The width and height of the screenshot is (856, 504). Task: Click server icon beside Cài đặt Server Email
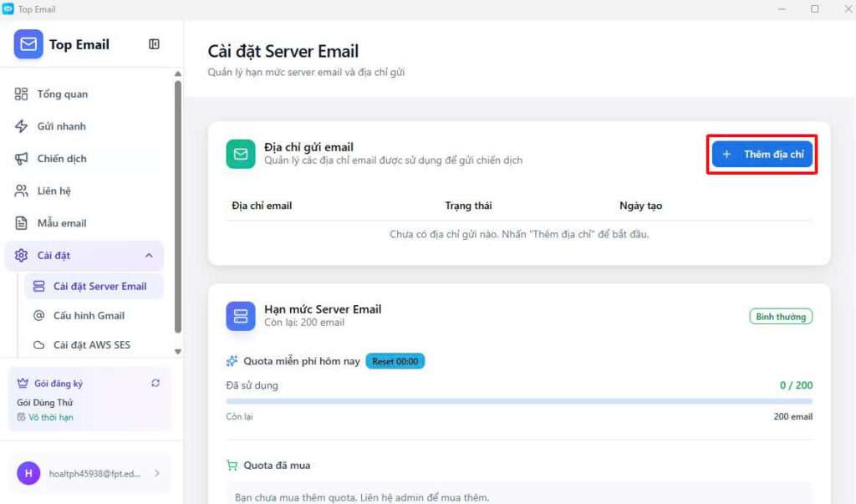click(x=38, y=286)
